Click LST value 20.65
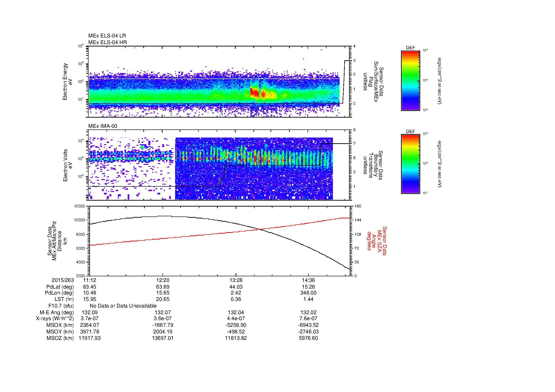 [x=163, y=299]
